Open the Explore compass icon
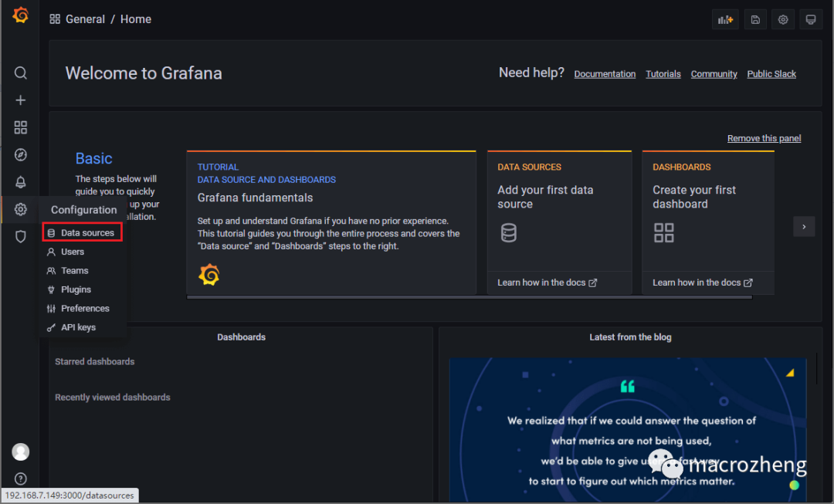The width and height of the screenshot is (834, 504). click(20, 154)
